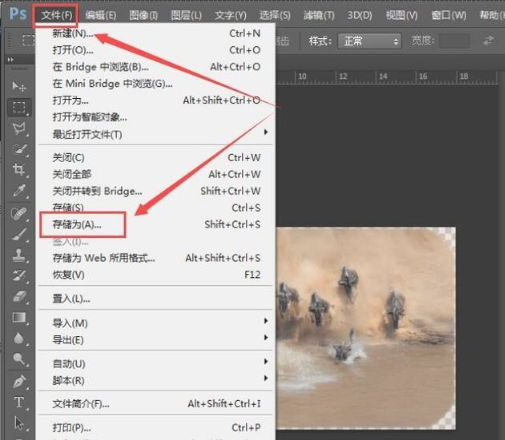Viewport: 505px width, 440px height.
Task: Open the 视图(V) menu
Action: click(x=401, y=15)
